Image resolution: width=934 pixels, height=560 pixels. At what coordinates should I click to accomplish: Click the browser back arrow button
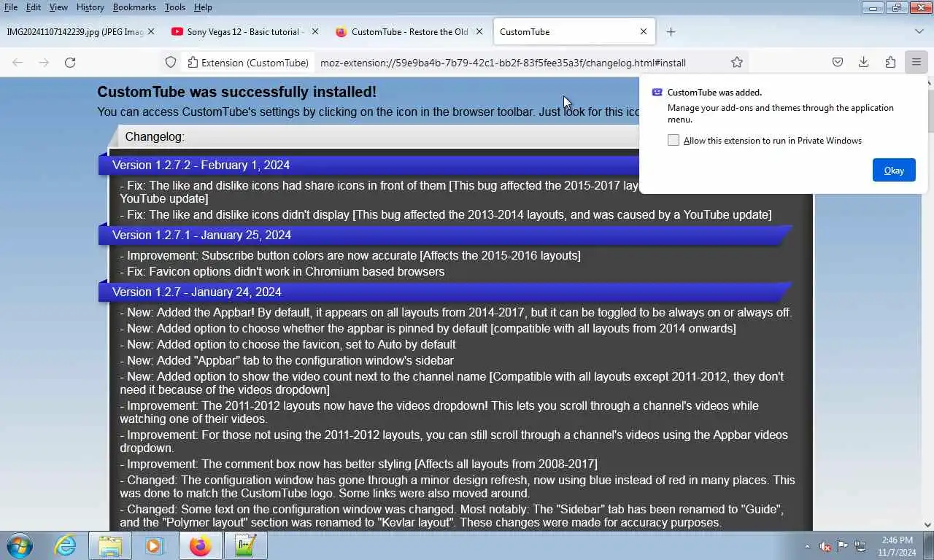[x=18, y=63]
